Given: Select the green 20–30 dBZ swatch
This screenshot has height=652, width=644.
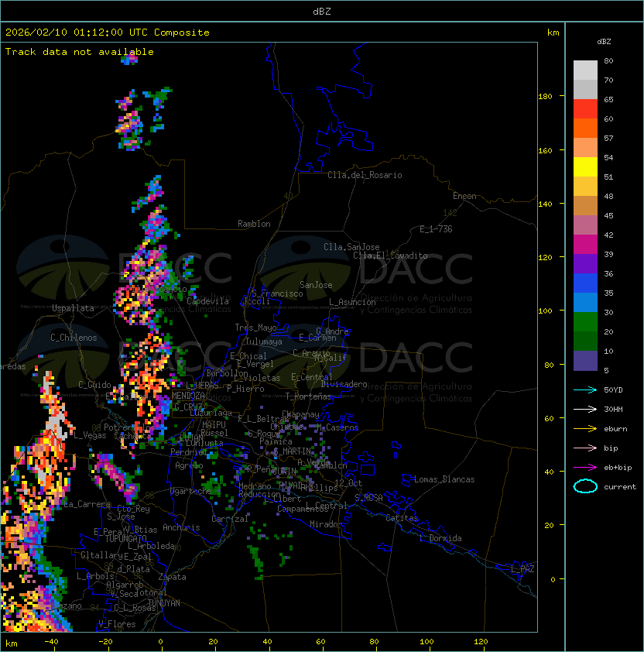Looking at the screenshot, I should (x=585, y=322).
